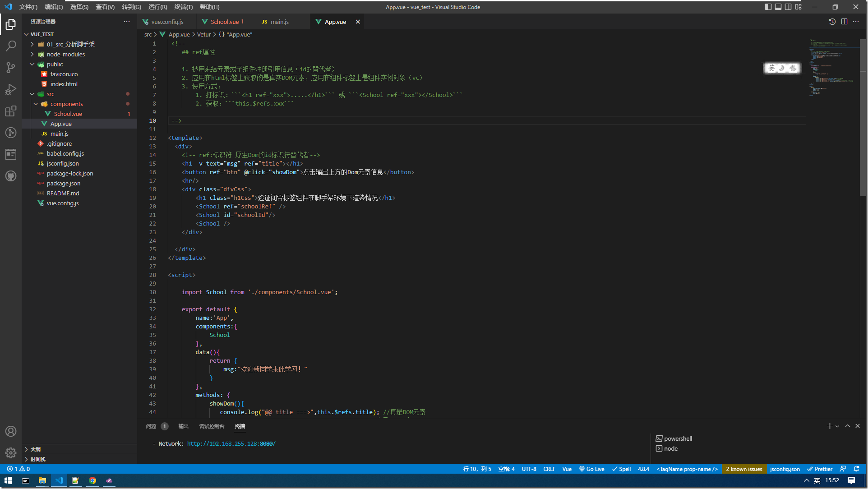Image resolution: width=868 pixels, height=489 pixels.
Task: Open notifications bell in status bar
Action: pyautogui.click(x=856, y=469)
